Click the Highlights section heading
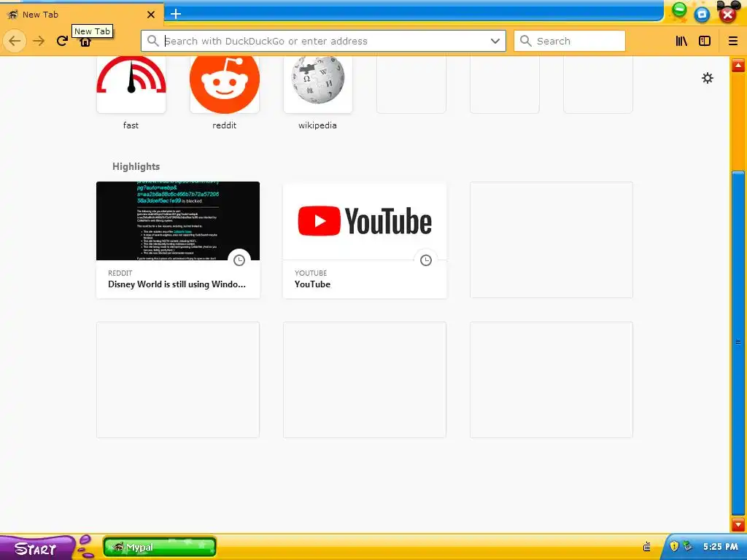The image size is (747, 560). point(136,166)
